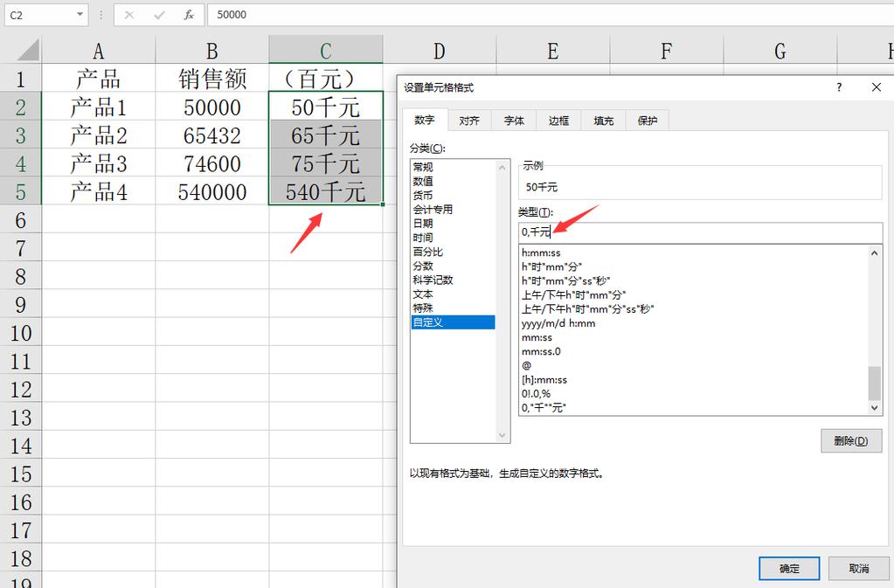Click the Cancel X icon in the formula bar
This screenshot has height=588, width=894.
click(129, 14)
